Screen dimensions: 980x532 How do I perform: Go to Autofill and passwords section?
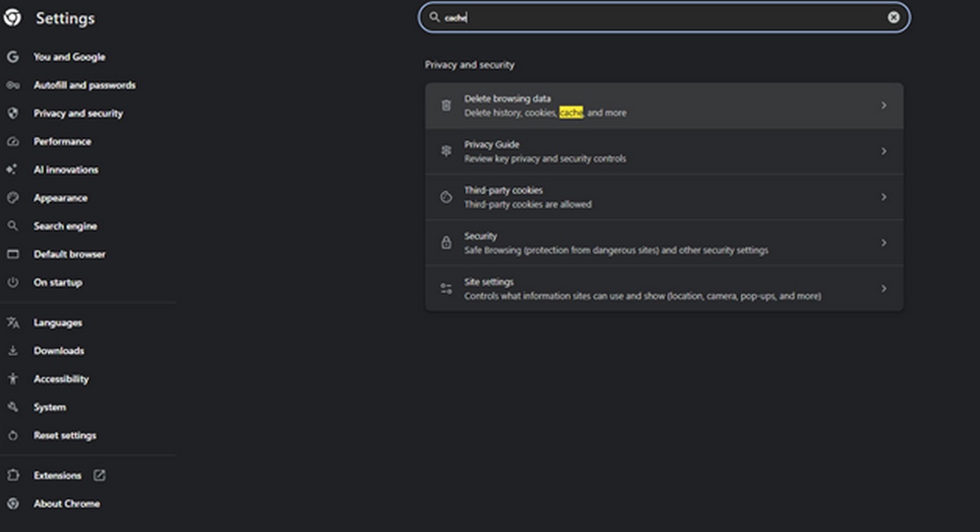click(85, 85)
